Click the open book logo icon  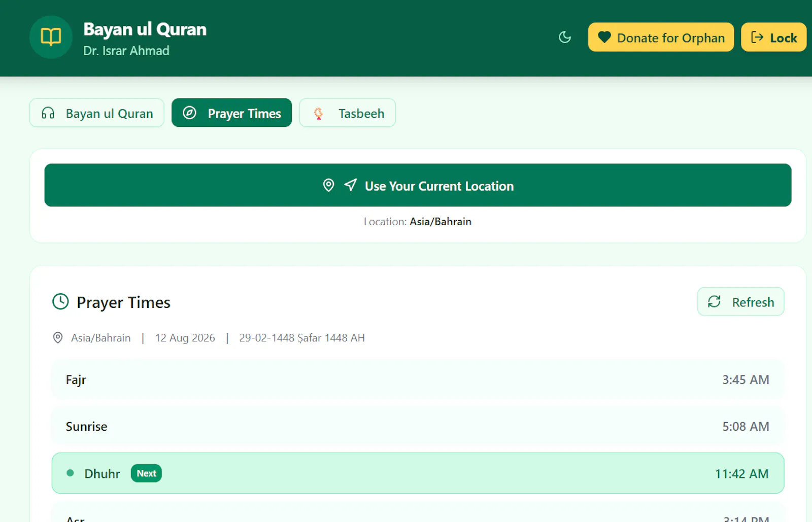coord(51,37)
